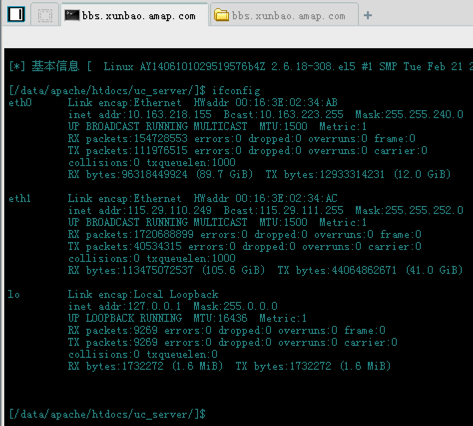Click TX bytes 44064862671 value

point(364,270)
